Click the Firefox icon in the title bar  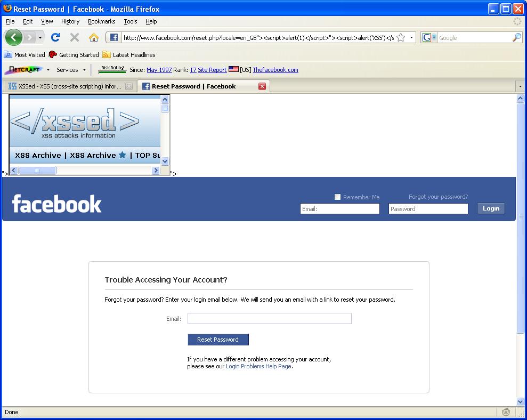[7, 8]
